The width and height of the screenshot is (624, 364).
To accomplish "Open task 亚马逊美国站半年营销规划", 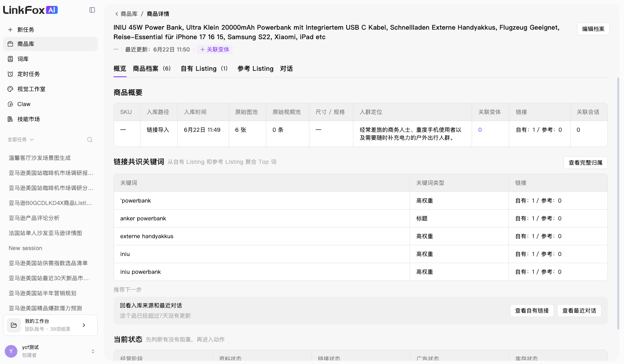I will coord(42,293).
